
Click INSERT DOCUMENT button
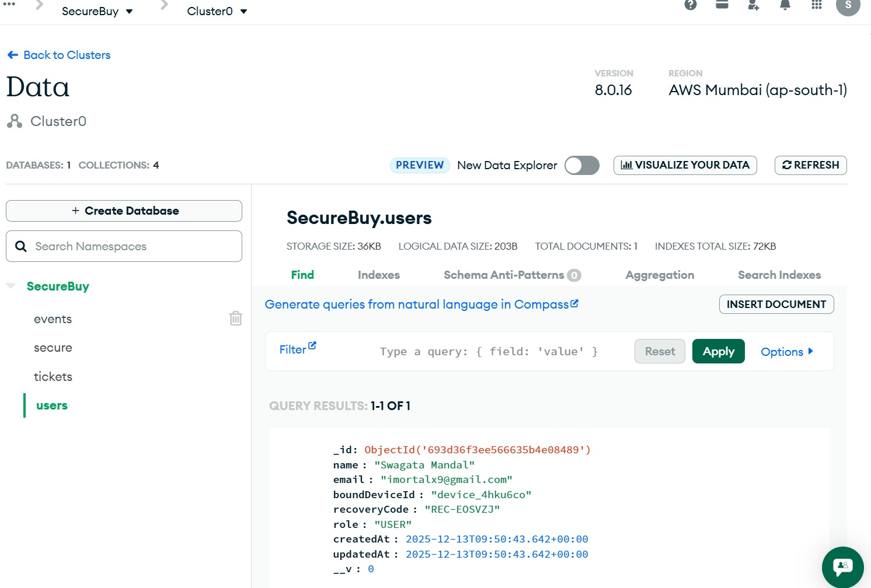click(776, 304)
